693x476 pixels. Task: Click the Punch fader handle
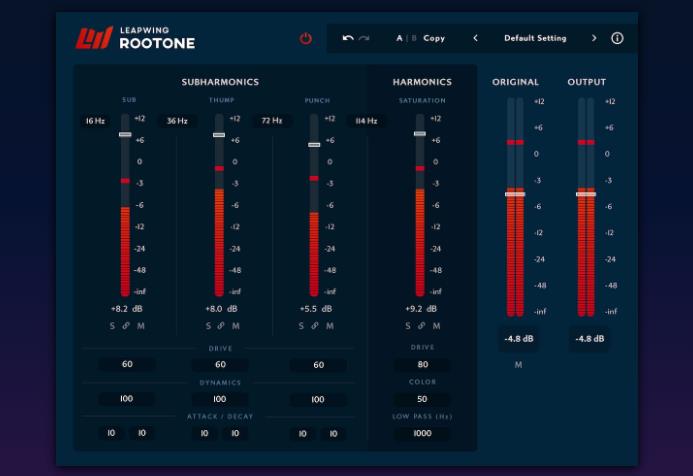[314, 145]
